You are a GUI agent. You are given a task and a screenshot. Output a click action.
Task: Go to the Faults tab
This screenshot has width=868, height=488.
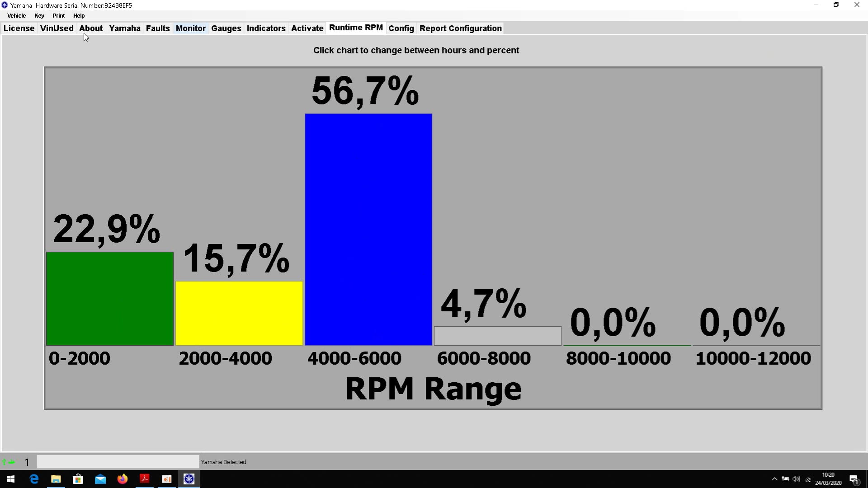(158, 28)
